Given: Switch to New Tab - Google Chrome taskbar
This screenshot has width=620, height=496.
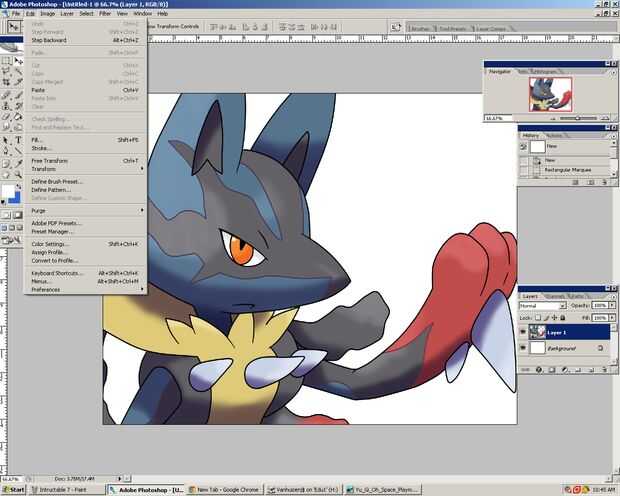Looking at the screenshot, I should 224,490.
